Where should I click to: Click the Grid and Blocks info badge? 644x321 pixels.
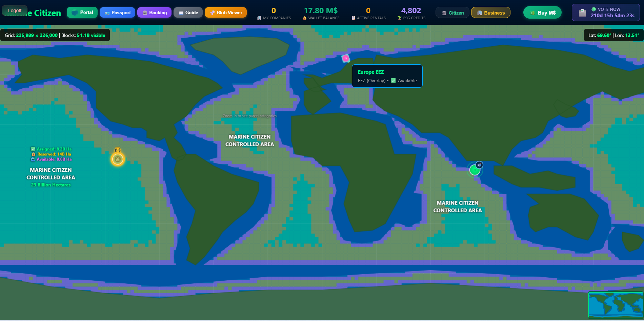(55, 35)
